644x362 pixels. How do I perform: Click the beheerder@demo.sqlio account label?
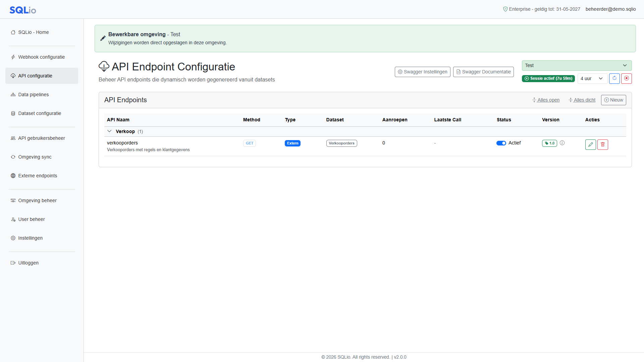click(x=610, y=9)
